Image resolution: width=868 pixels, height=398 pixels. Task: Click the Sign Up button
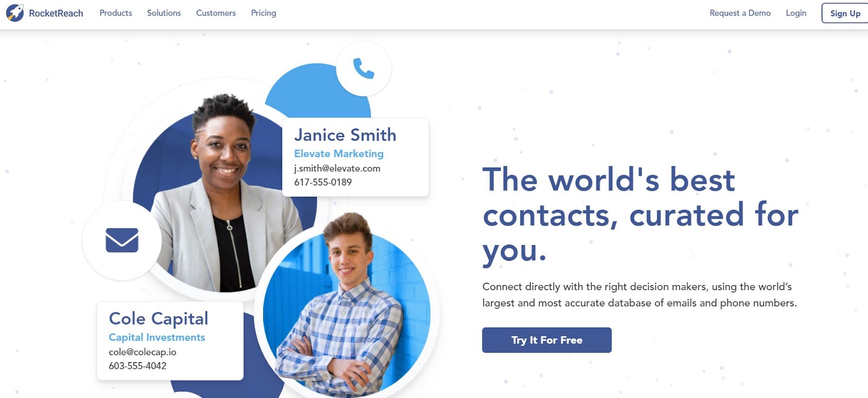[845, 13]
